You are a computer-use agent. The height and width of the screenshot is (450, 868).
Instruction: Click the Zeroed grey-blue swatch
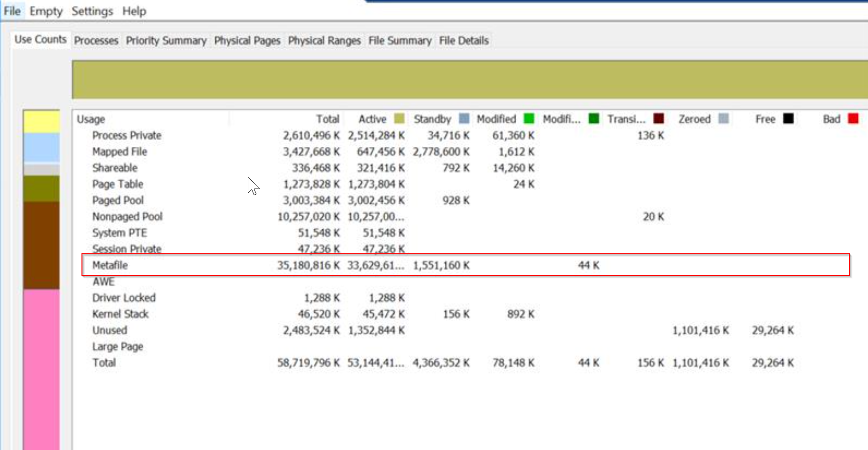pos(724,118)
